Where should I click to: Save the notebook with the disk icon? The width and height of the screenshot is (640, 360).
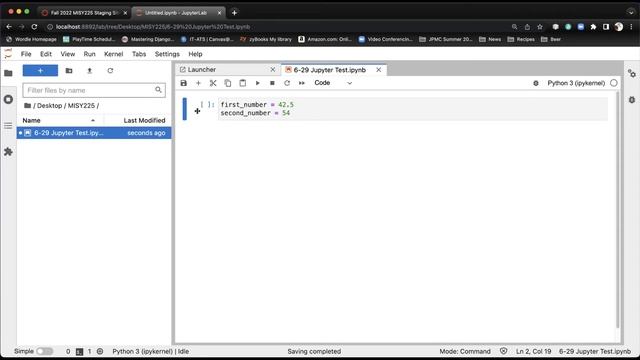(x=184, y=83)
